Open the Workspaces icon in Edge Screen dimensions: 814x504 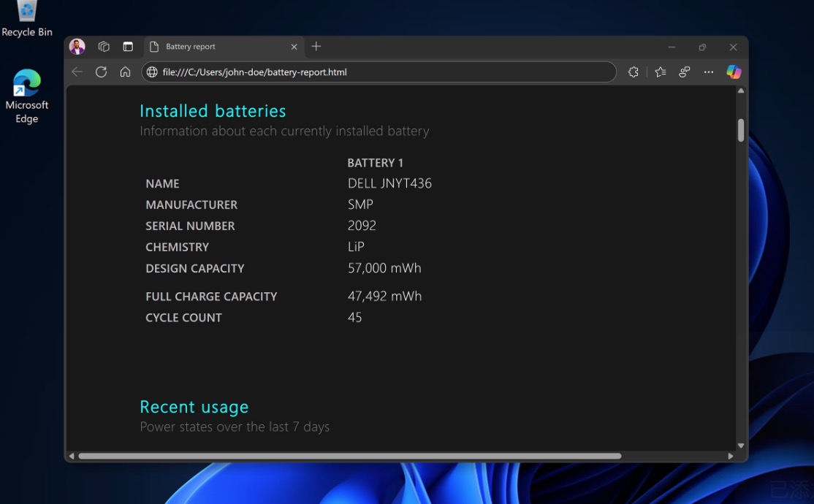tap(104, 47)
